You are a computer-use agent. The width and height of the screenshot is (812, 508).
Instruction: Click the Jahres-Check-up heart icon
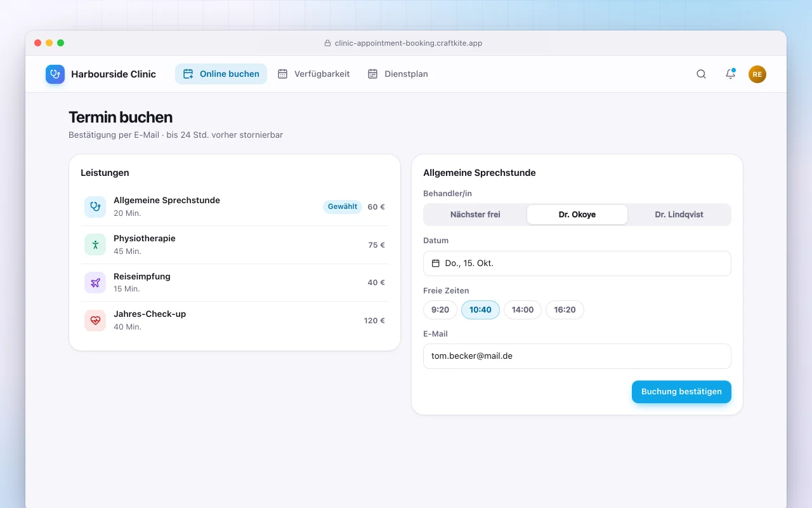(x=95, y=320)
